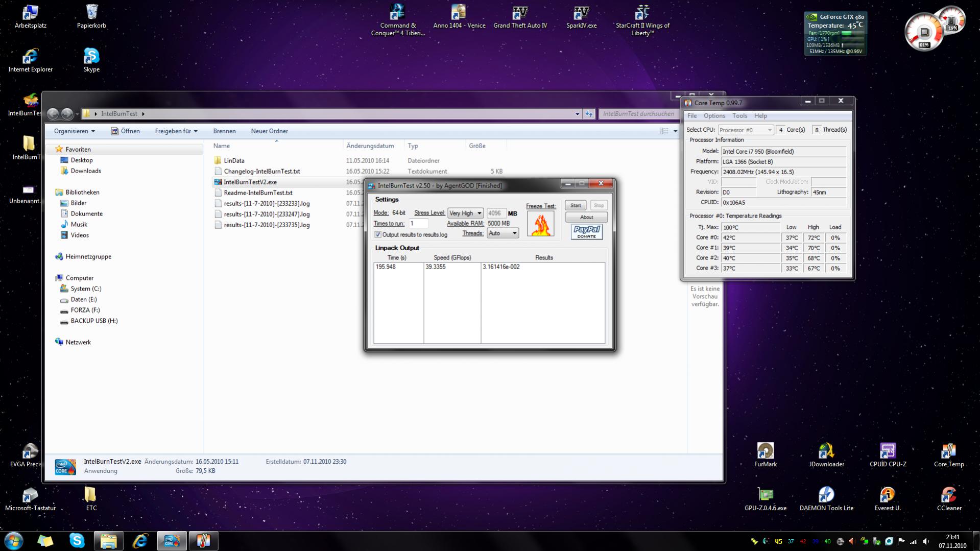
Task: Open the Core Temp desktop shortcut
Action: 949,455
